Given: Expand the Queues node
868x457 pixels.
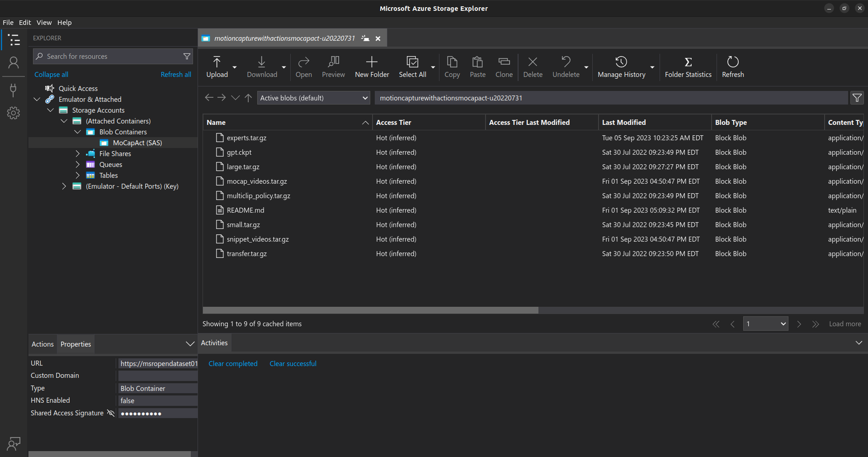Looking at the screenshot, I should 78,165.
